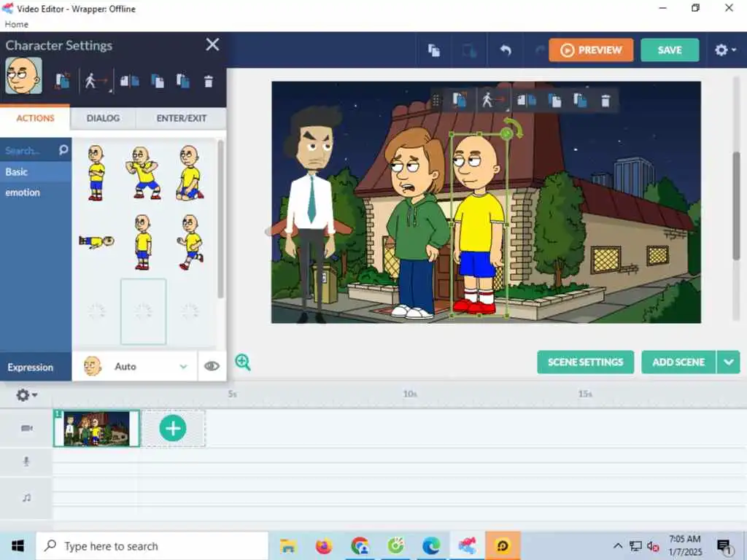
Task: Click the stage area vertical scrollbar
Action: (736, 206)
